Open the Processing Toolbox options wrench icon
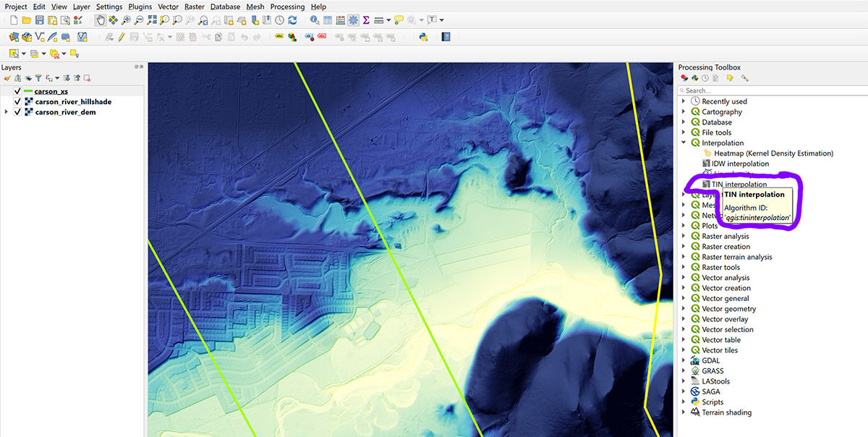The height and width of the screenshot is (437, 868). 745,77
